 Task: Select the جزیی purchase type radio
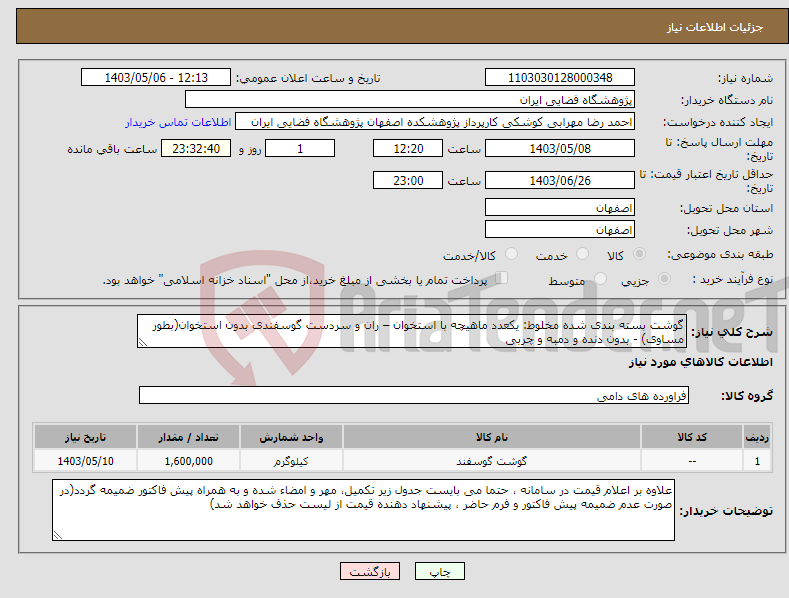point(664,278)
